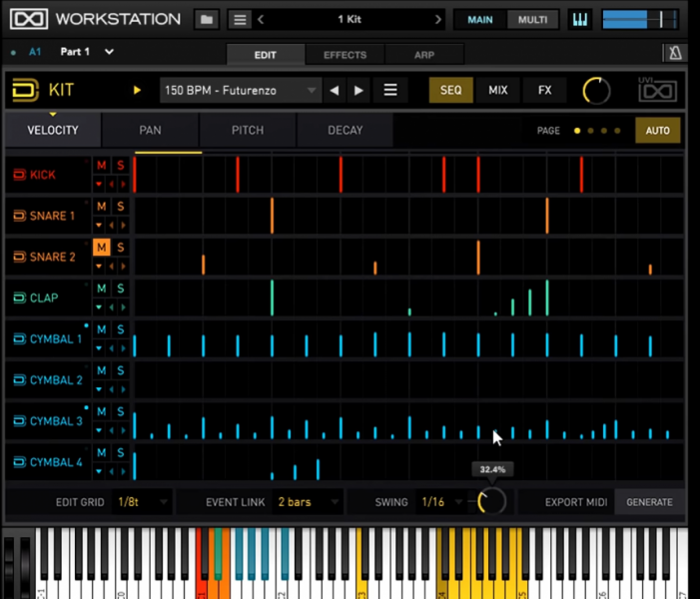Select the SEQ view button
The height and width of the screenshot is (599, 700).
451,90
